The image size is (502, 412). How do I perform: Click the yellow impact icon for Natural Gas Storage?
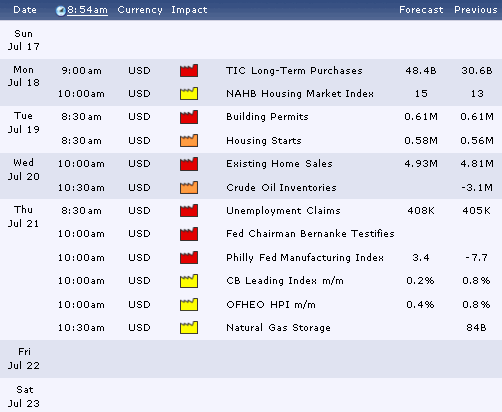pyautogui.click(x=189, y=328)
